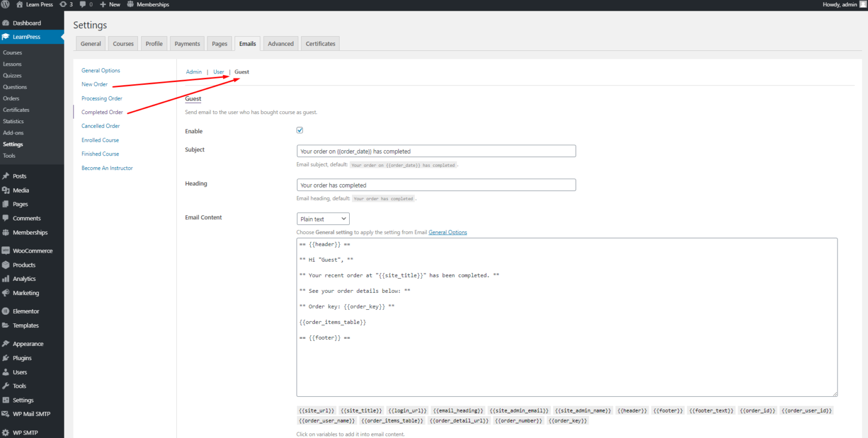Open the comments bubble icon
This screenshot has height=438, width=868.
[x=84, y=5]
